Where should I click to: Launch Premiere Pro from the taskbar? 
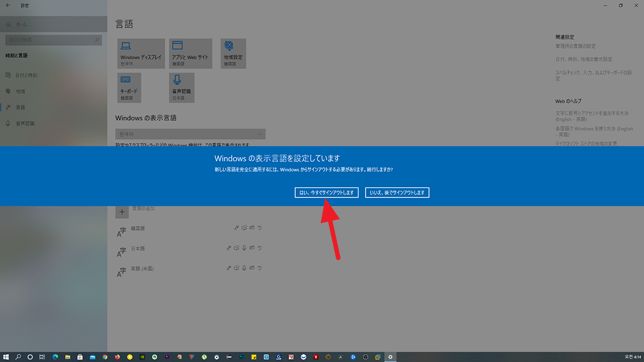coord(167,357)
